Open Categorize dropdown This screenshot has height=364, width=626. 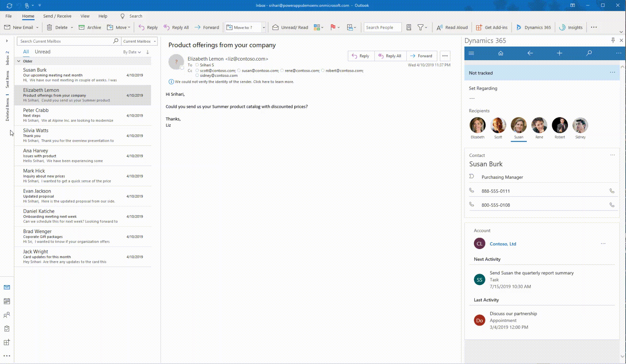click(318, 27)
